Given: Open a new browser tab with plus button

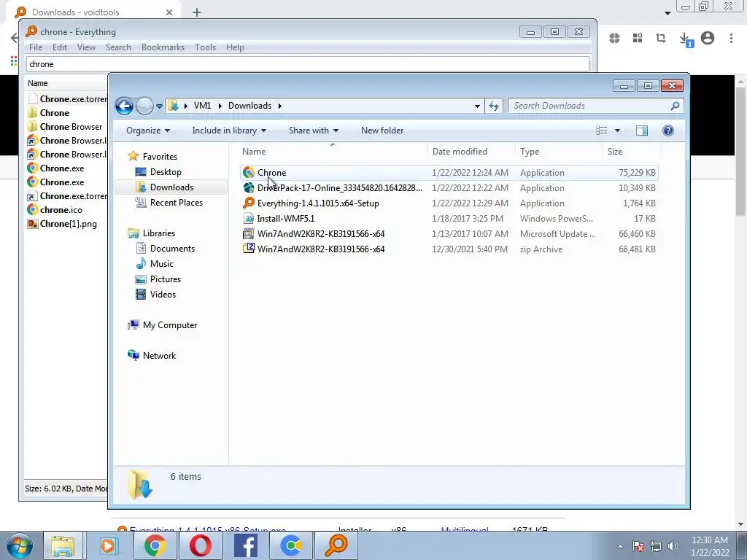Looking at the screenshot, I should 197,12.
